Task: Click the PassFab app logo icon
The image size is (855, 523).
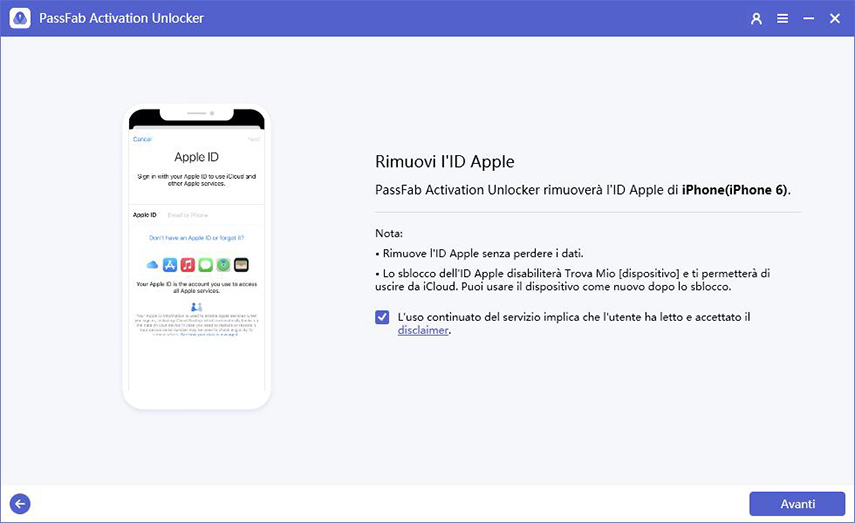Action: pyautogui.click(x=20, y=18)
